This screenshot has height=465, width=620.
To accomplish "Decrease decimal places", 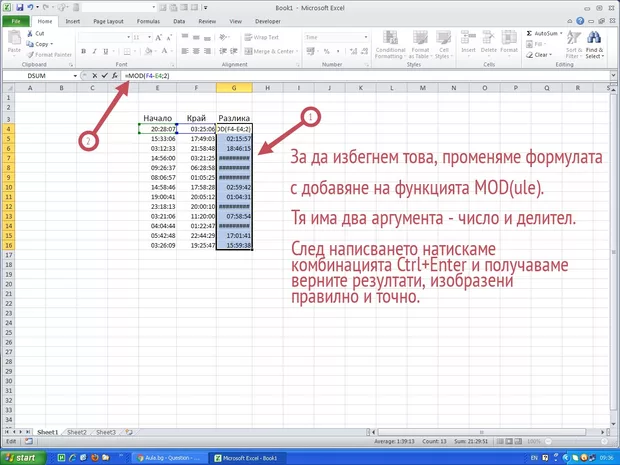I will [x=364, y=51].
